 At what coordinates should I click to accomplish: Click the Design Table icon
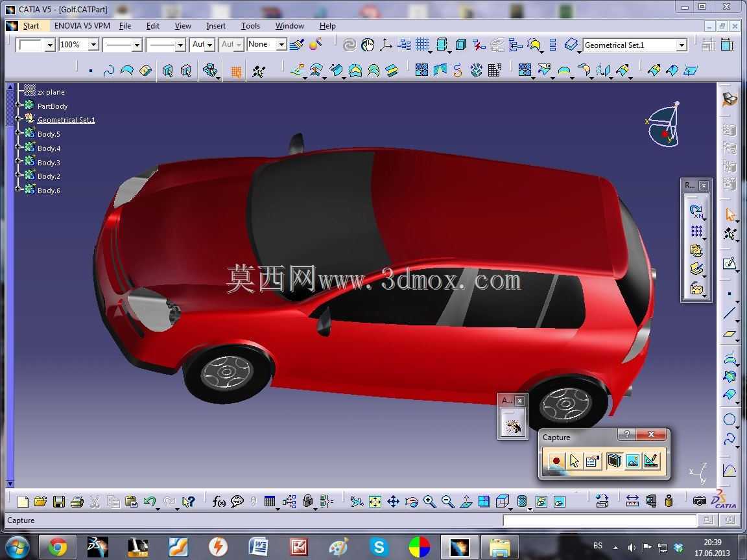270,502
